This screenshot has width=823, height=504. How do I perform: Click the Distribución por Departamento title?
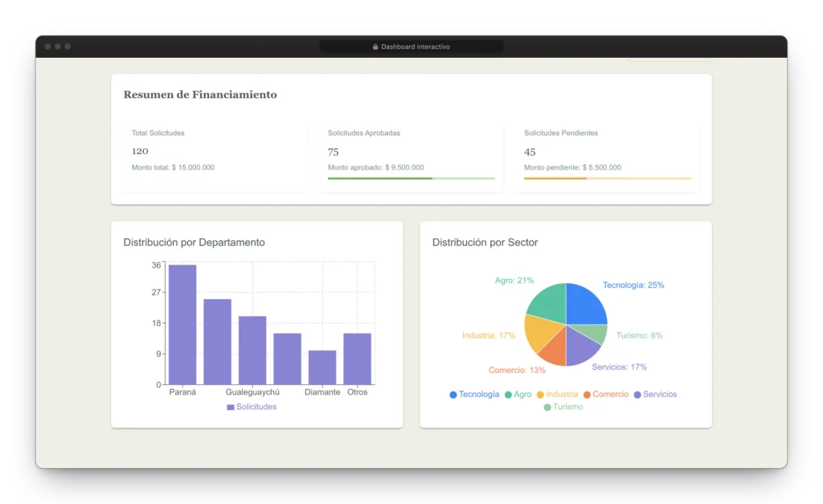[x=194, y=243]
